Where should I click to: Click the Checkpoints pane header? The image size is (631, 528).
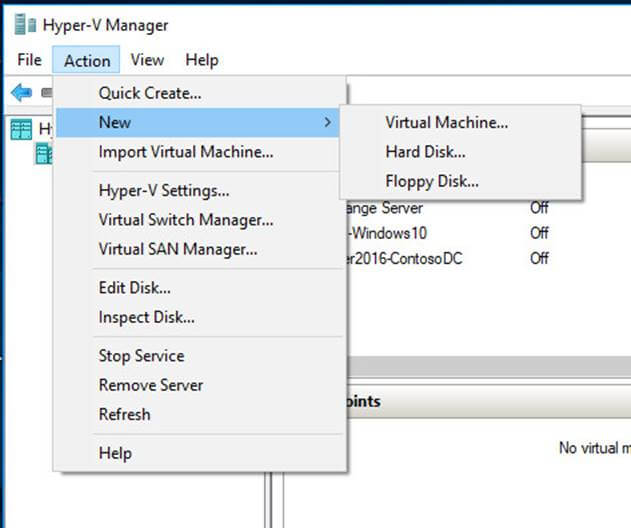489,401
